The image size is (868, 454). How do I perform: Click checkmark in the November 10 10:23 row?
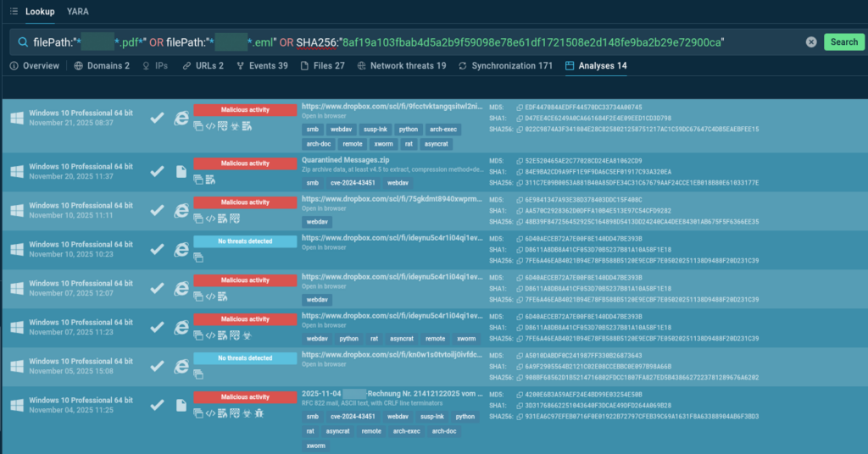156,249
